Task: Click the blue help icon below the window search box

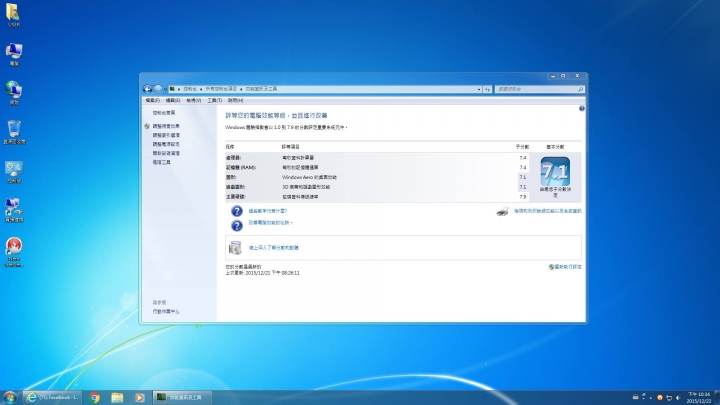Action: click(581, 108)
